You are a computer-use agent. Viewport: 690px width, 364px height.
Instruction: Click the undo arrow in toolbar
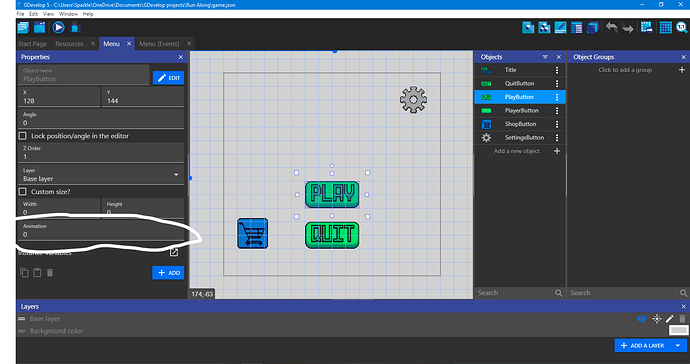click(612, 27)
